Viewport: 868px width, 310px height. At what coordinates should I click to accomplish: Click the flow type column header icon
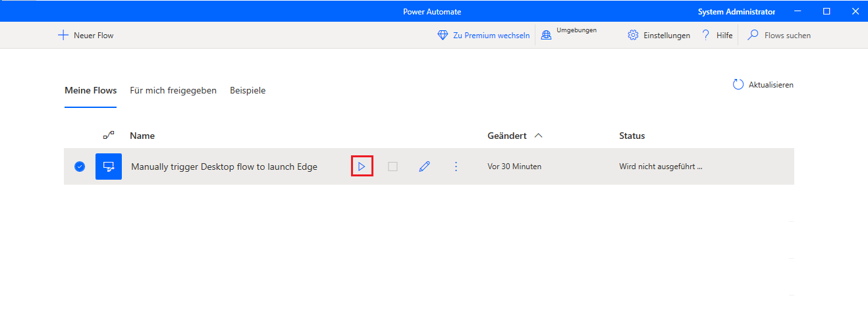coord(109,135)
